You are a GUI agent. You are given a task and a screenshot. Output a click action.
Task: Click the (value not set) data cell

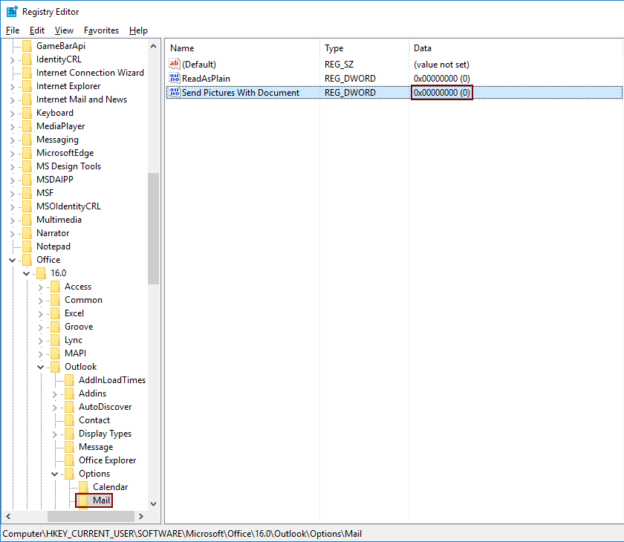441,64
